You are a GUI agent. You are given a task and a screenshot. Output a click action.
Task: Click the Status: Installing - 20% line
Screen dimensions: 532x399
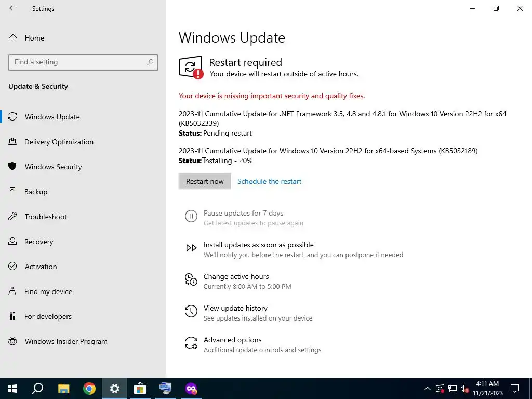click(x=216, y=161)
